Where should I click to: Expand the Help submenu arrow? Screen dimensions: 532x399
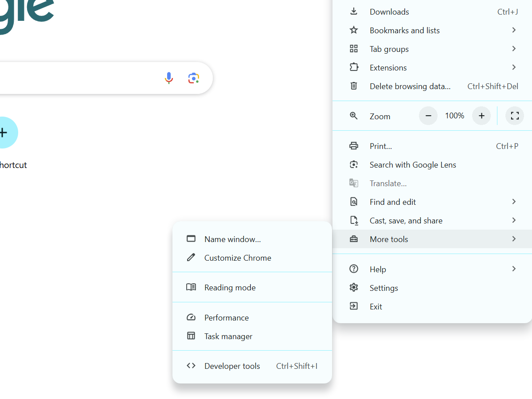pyautogui.click(x=514, y=269)
